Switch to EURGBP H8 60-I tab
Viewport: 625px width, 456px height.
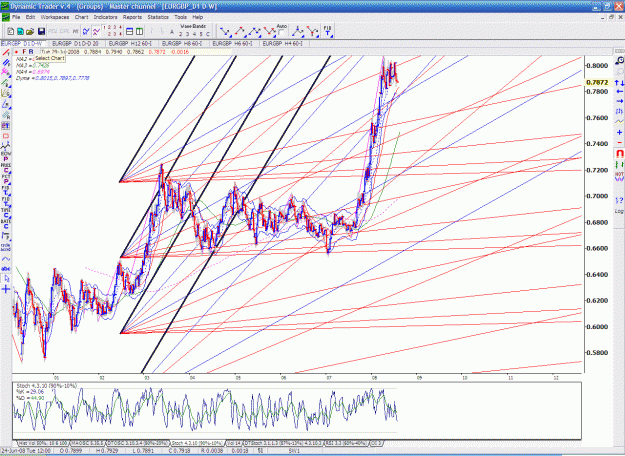[x=183, y=43]
